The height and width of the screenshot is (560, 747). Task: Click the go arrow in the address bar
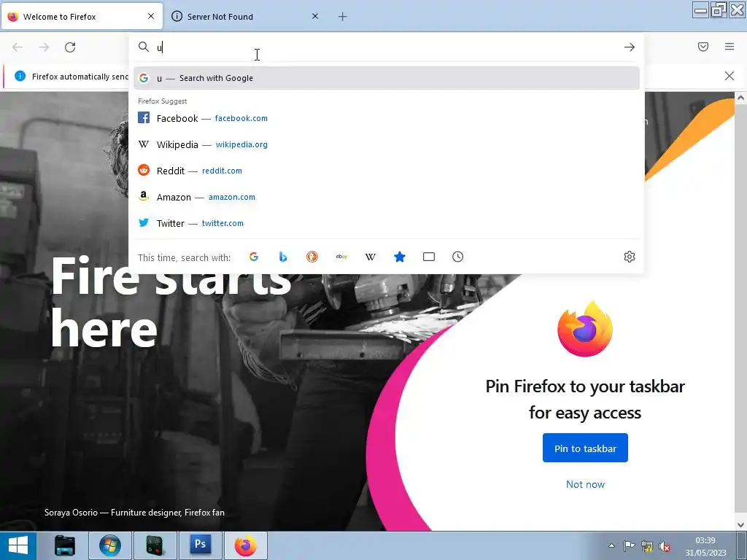click(x=630, y=47)
